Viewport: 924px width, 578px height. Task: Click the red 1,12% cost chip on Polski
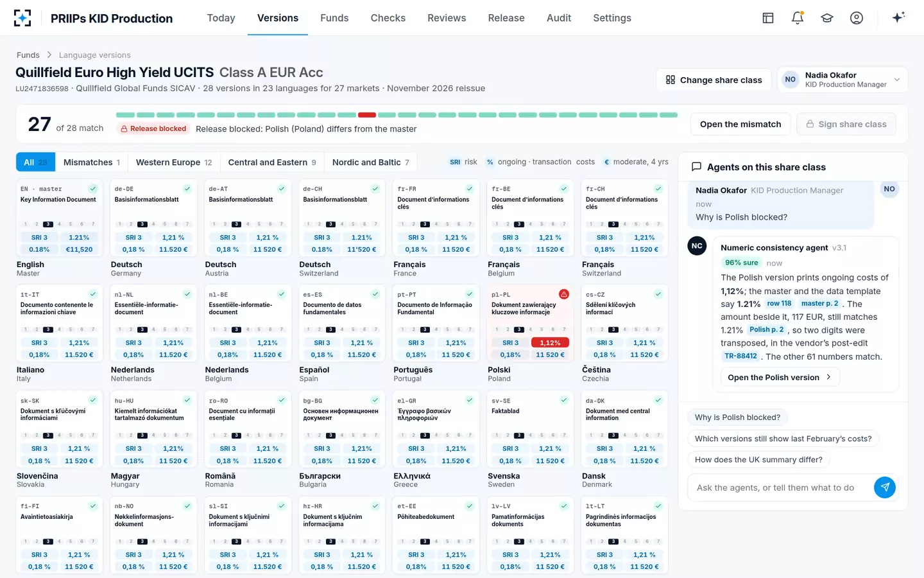550,343
